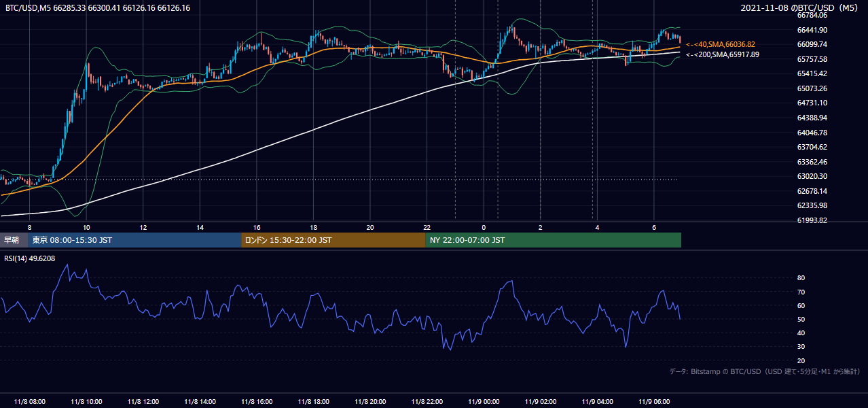Viewport: 868px width, 408px height.
Task: Click hour tick 6 under price chart
Action: pyautogui.click(x=654, y=227)
